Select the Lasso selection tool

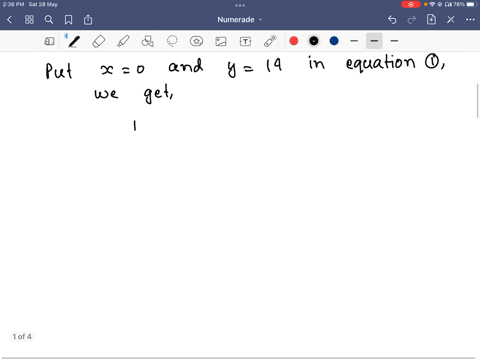click(172, 41)
